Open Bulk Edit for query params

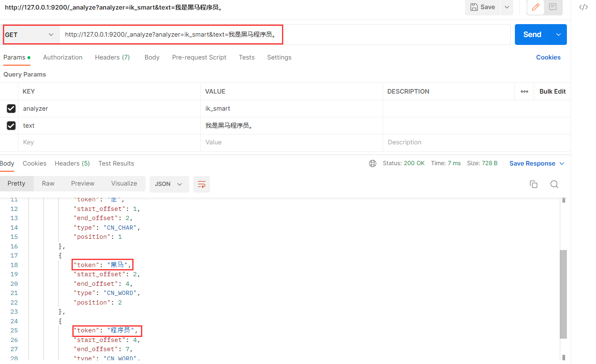[x=552, y=91]
